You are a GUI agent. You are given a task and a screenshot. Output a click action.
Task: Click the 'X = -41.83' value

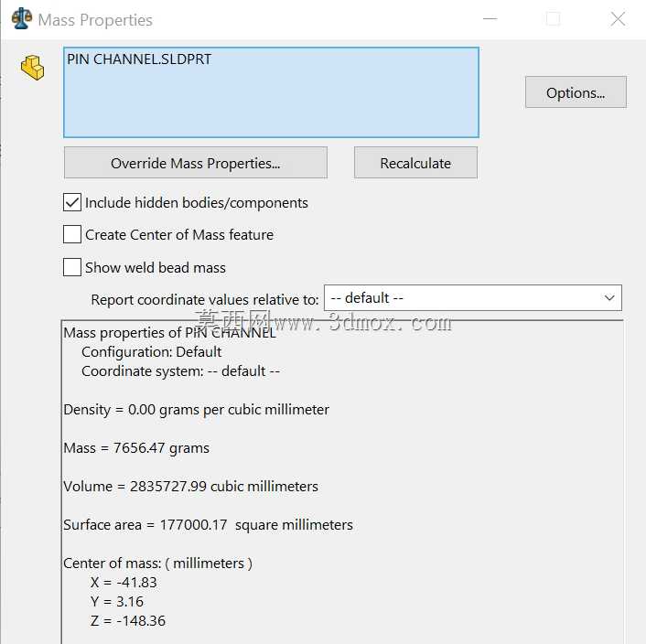point(124,583)
